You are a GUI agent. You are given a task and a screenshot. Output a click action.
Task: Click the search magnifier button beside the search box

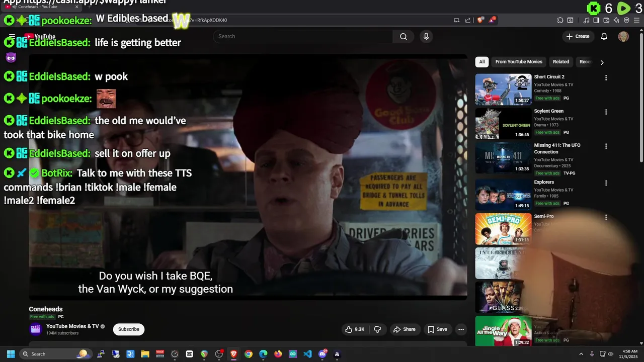[403, 36]
